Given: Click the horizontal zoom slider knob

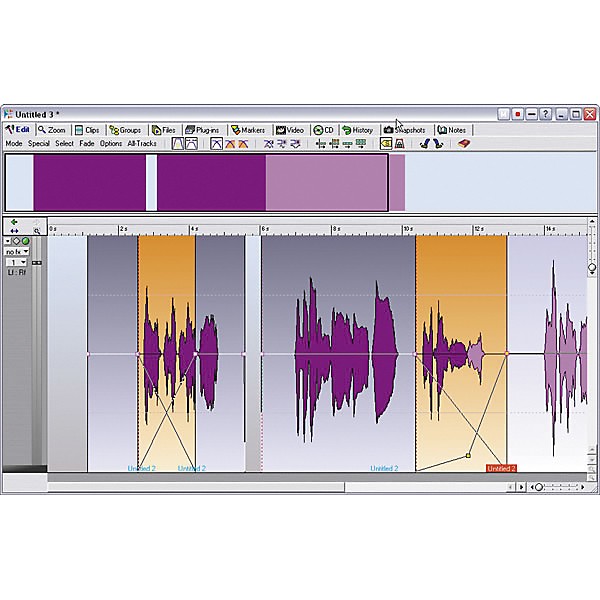Looking at the screenshot, I should [539, 487].
